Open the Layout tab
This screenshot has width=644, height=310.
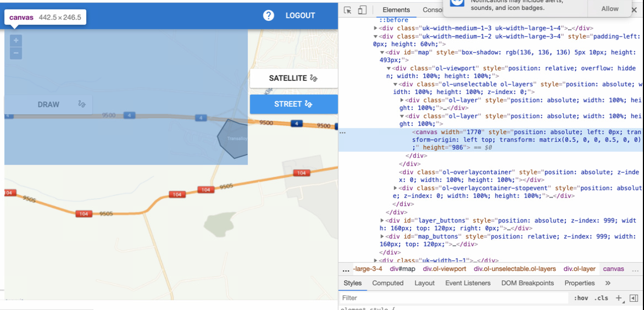(x=424, y=283)
